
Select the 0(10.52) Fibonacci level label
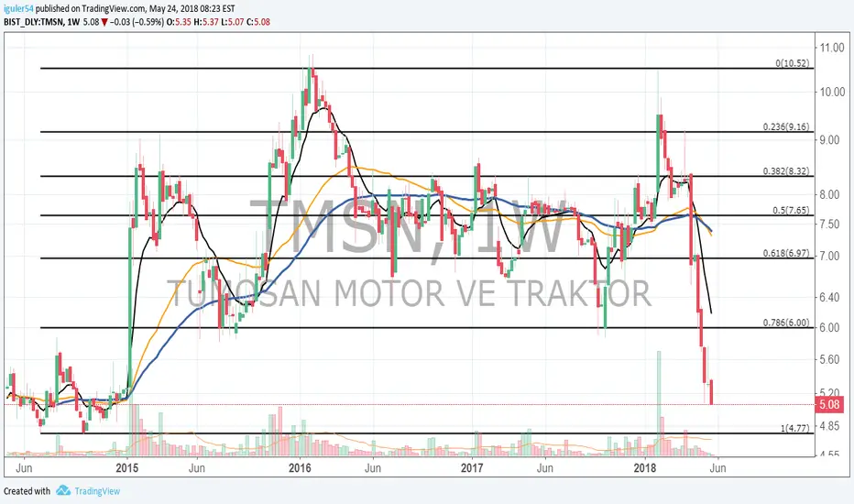[793, 63]
